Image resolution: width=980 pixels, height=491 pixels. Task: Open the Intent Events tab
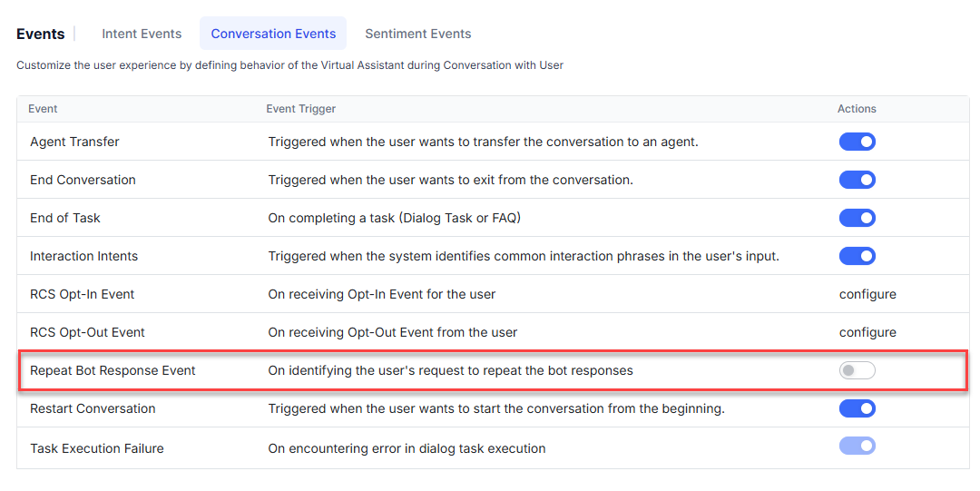pos(142,34)
